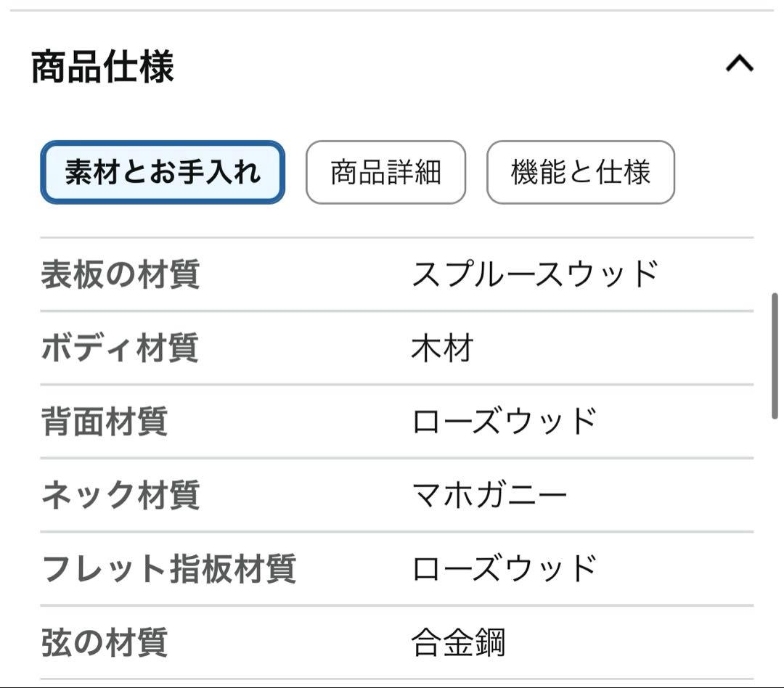Open the 機能と仕様 tab
The image size is (784, 688).
[x=580, y=172]
